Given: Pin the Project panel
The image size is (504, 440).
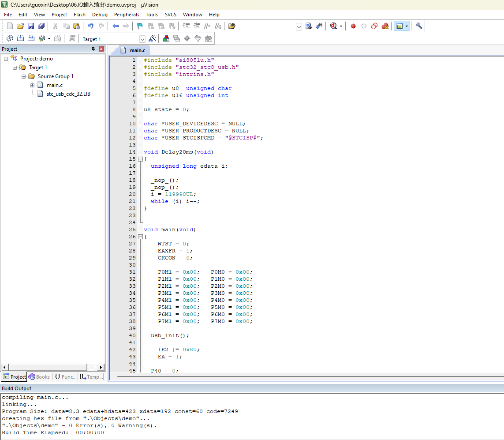Looking at the screenshot, I should [x=93, y=49].
